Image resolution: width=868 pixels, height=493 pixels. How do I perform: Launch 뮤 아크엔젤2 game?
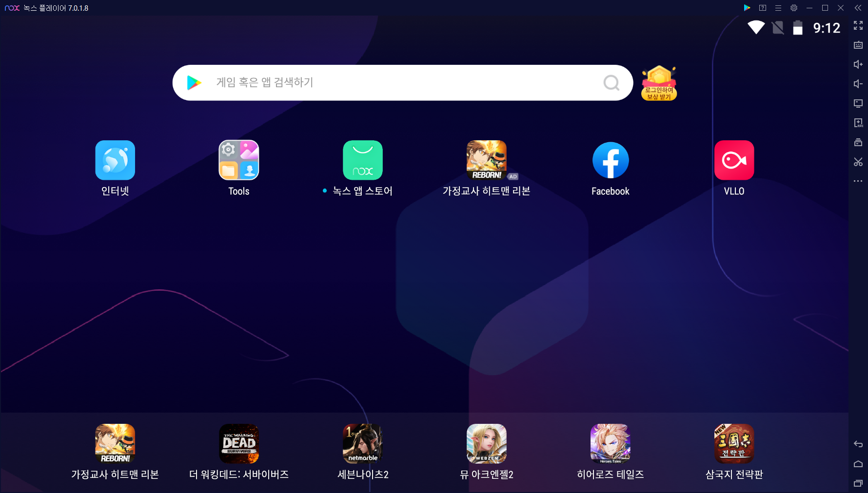click(487, 443)
